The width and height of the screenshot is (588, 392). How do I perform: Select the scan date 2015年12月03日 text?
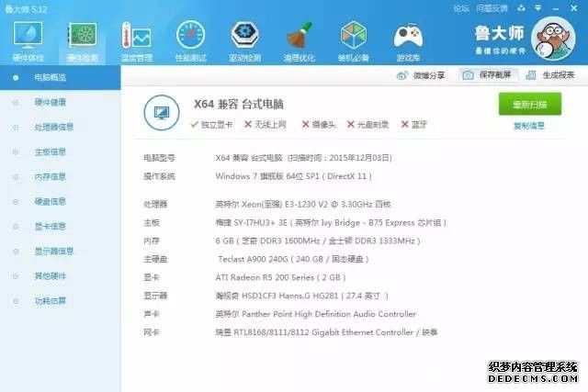[360, 158]
